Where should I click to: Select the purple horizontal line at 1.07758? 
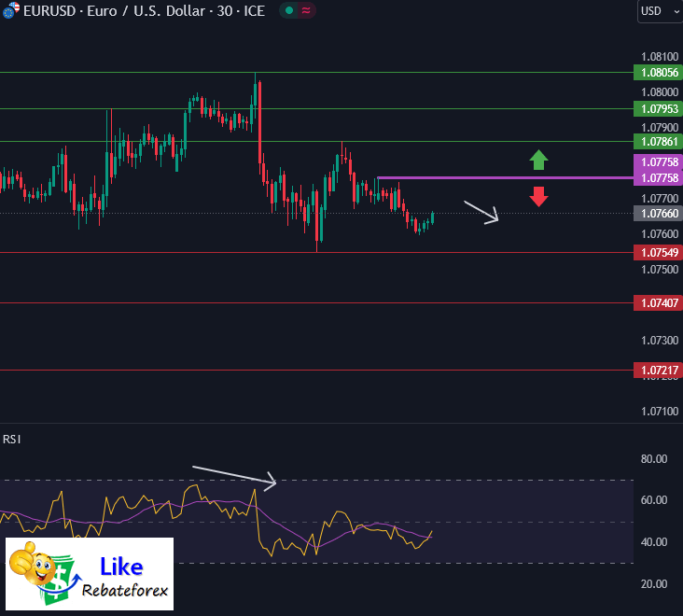point(506,177)
